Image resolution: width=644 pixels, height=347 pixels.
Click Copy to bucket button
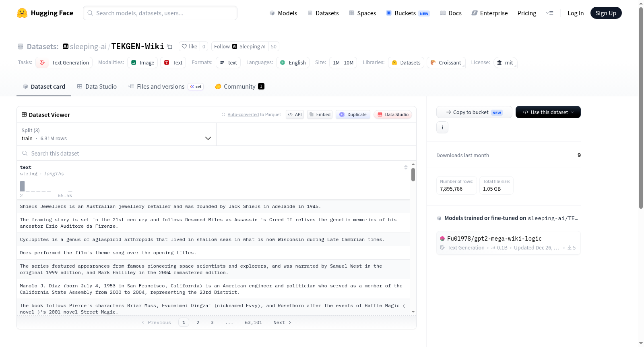click(x=474, y=112)
